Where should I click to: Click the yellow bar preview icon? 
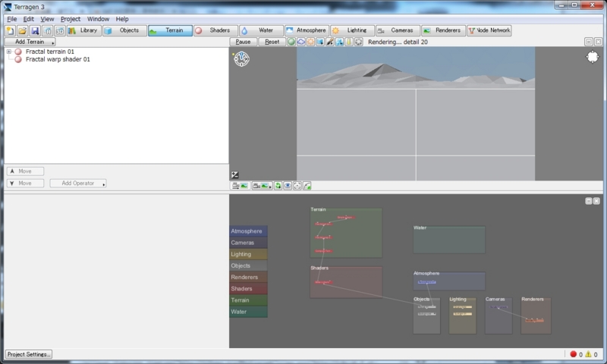tap(349, 42)
